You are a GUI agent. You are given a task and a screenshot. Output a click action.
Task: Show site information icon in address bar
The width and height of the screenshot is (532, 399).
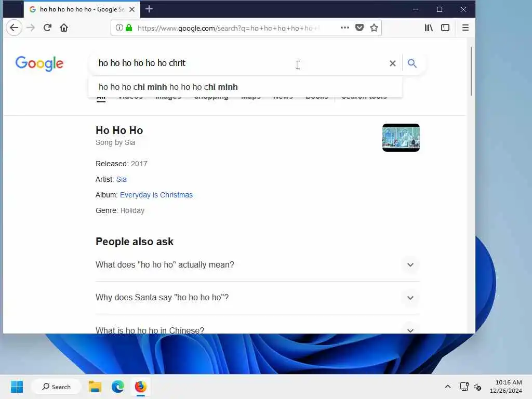pyautogui.click(x=119, y=28)
